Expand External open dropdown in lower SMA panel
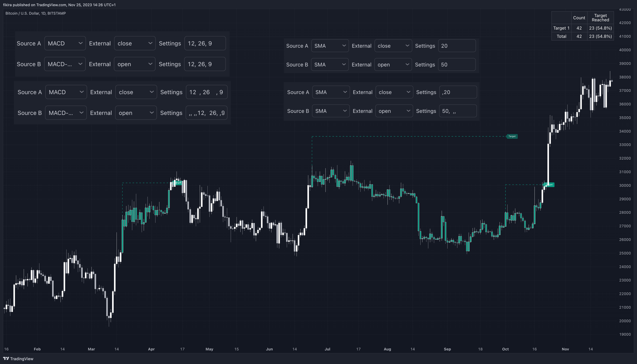The height and width of the screenshot is (364, 637). [x=394, y=111]
